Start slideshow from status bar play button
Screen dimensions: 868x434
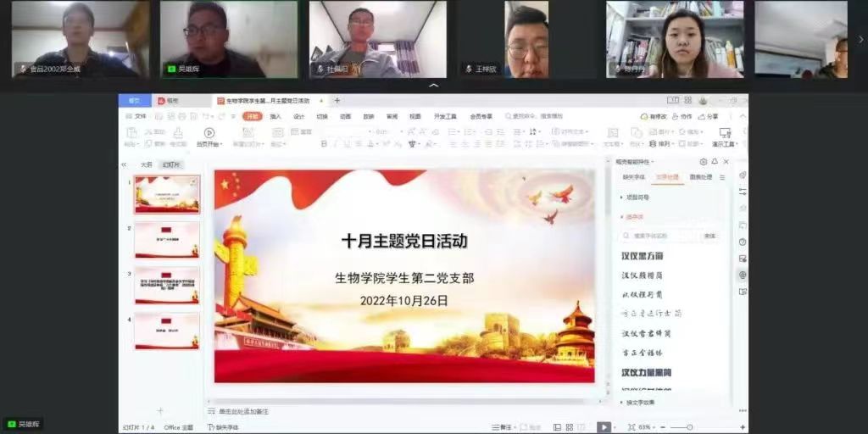604,427
